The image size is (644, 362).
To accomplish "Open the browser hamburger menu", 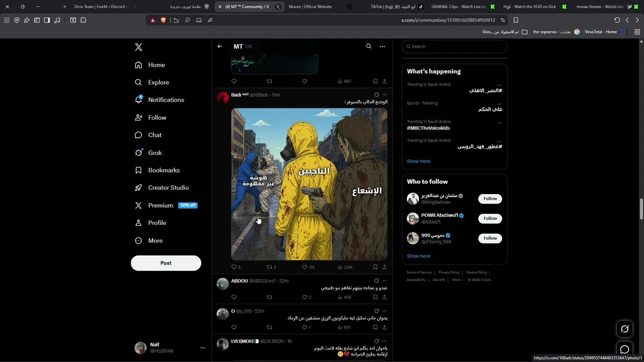I will pos(7,20).
